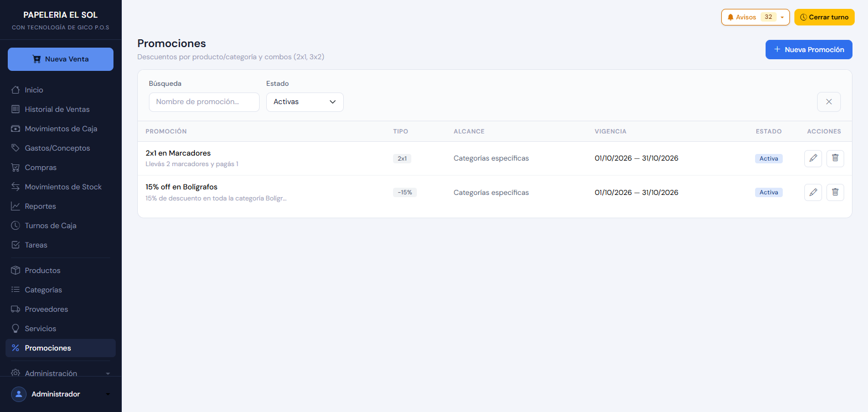Open the Compras section

[x=60, y=167]
